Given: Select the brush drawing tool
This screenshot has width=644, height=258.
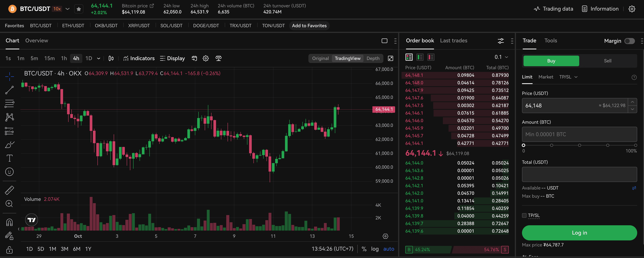Looking at the screenshot, I should coord(9,145).
